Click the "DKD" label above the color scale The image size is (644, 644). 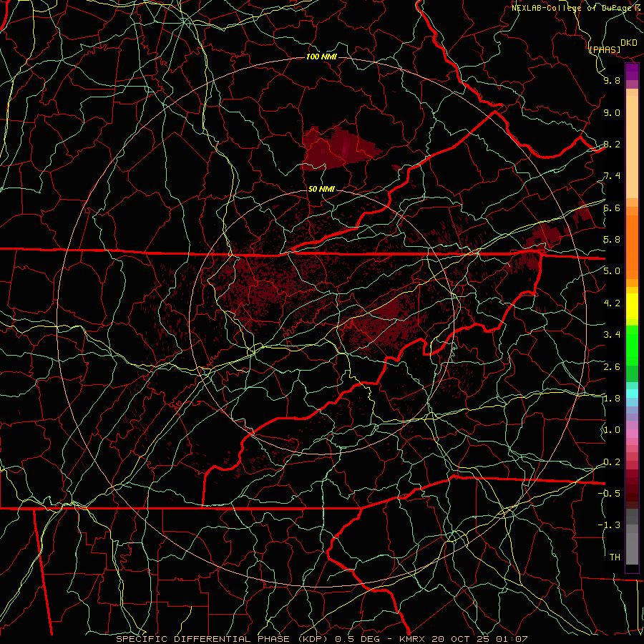pos(628,43)
